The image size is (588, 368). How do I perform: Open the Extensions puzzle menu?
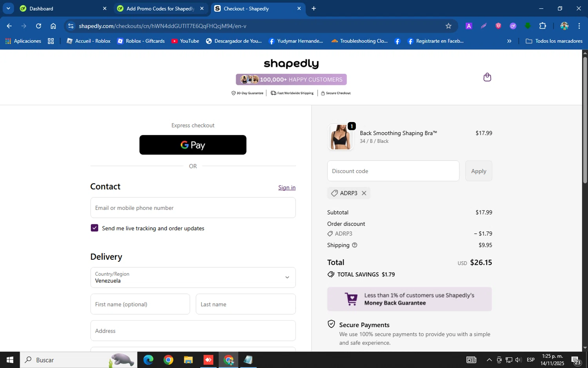pyautogui.click(x=543, y=26)
